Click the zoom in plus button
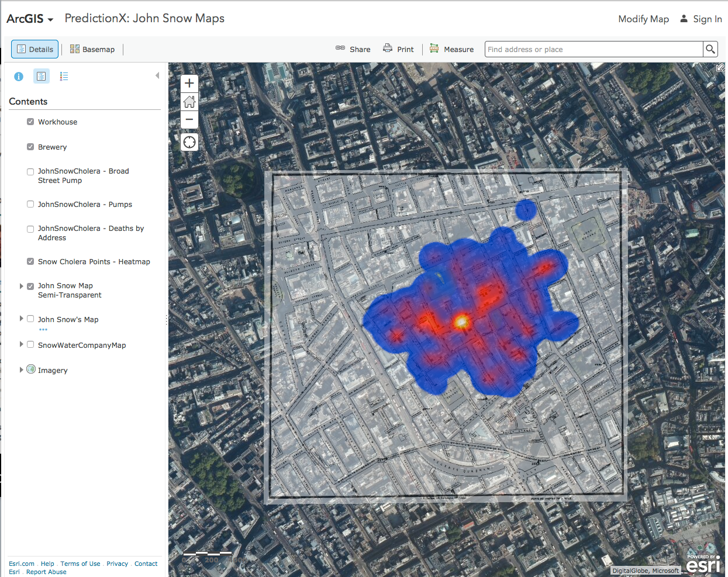Image resolution: width=728 pixels, height=577 pixels. click(x=189, y=84)
